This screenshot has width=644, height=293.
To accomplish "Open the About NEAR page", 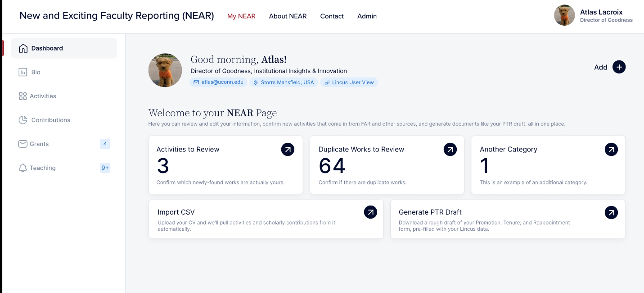I will (288, 16).
